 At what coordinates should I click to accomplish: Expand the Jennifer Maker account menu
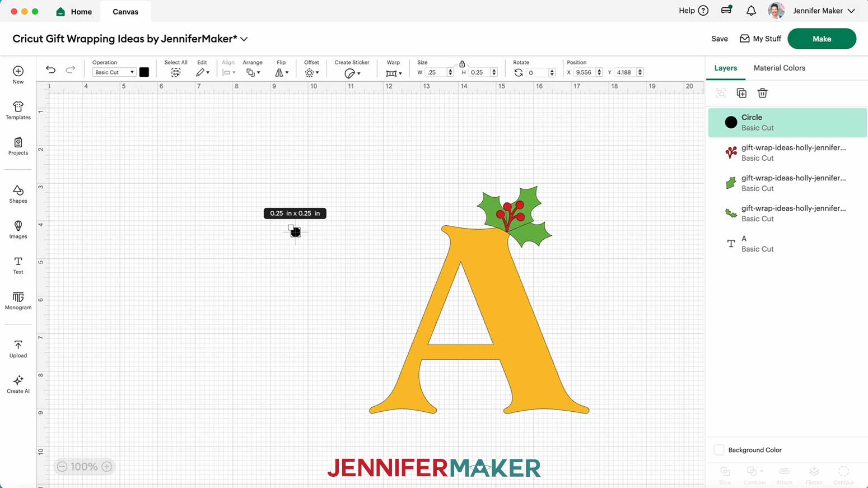[x=851, y=11]
